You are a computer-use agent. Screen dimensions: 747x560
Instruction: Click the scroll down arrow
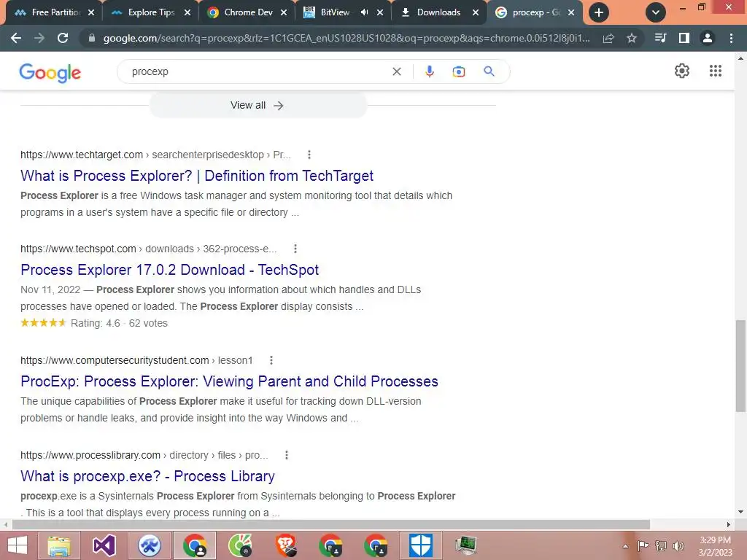740,512
